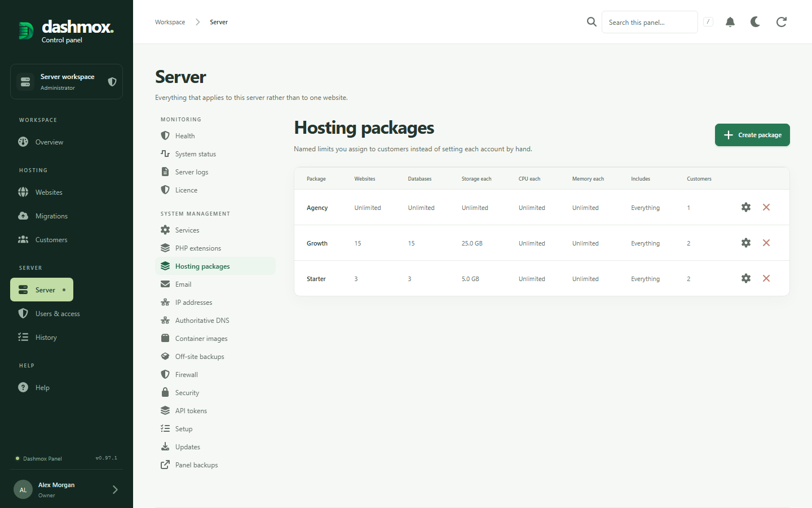Open API tokens section
This screenshot has width=812, height=508.
pos(215,410)
